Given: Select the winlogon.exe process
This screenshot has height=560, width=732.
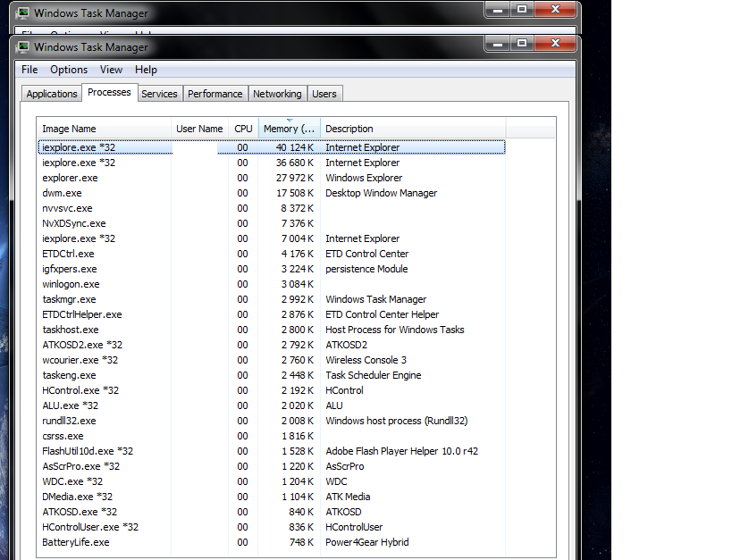Looking at the screenshot, I should tap(271, 284).
